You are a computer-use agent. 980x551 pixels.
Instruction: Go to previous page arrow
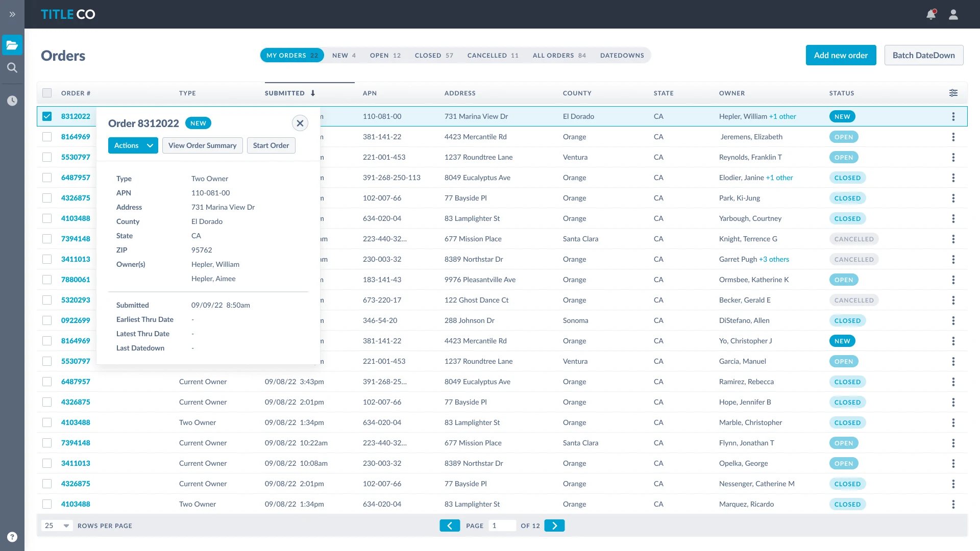[450, 525]
